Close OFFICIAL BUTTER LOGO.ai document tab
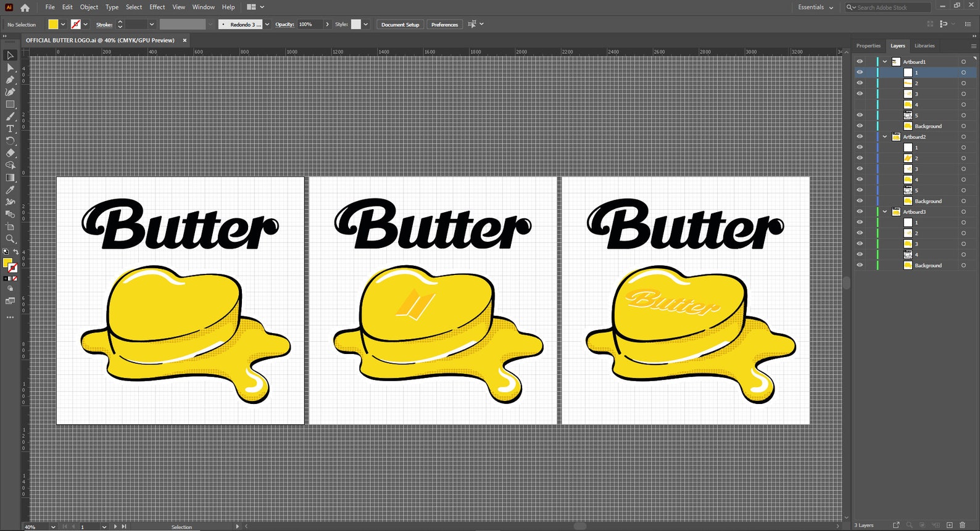 tap(185, 40)
